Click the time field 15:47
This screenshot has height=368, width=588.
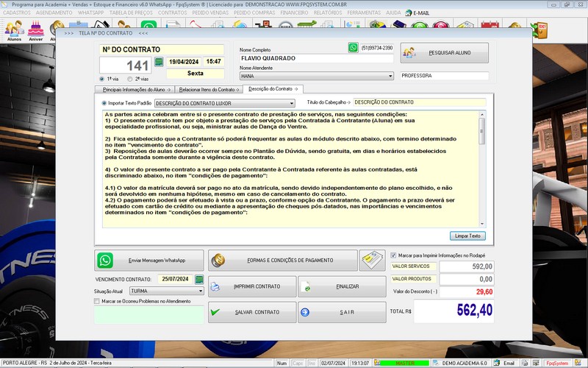coord(213,62)
